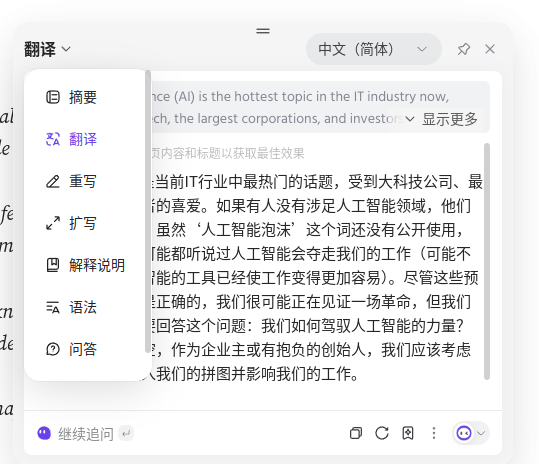
Task: Click the summary list icon beside 摘要
Action: [x=53, y=97]
